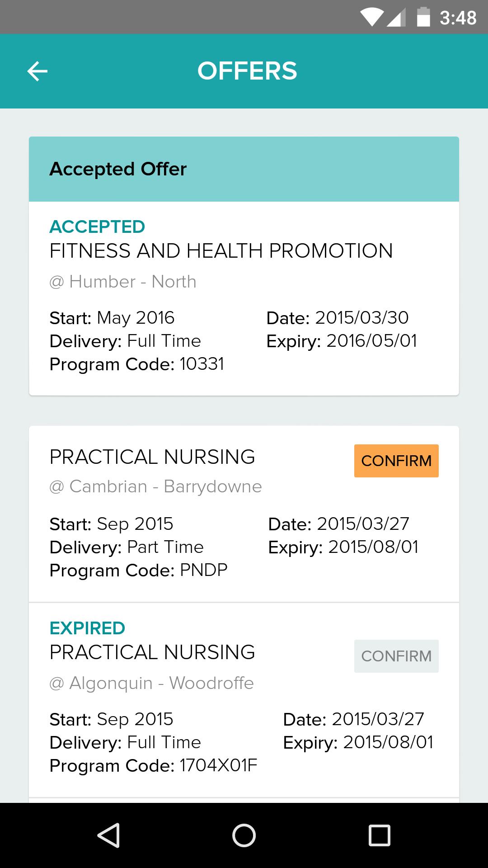488x868 pixels.
Task: Tap the greyed Confirm button for Algonquin
Action: (x=396, y=656)
